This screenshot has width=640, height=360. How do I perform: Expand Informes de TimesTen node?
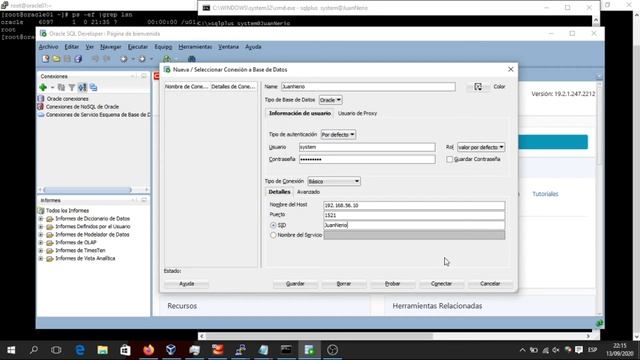click(41, 251)
